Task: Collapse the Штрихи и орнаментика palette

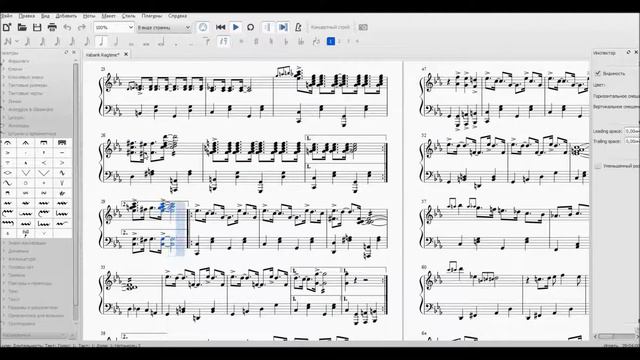Action: tap(31, 133)
